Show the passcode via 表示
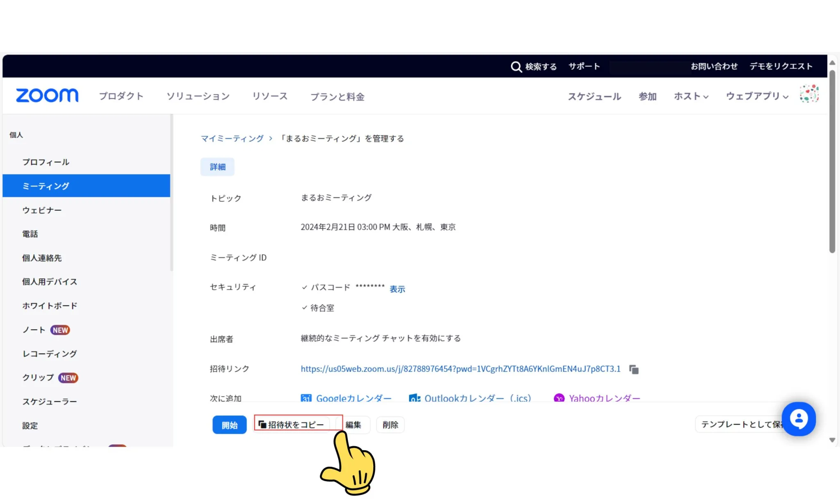Viewport: 840px width, 504px height. [397, 289]
